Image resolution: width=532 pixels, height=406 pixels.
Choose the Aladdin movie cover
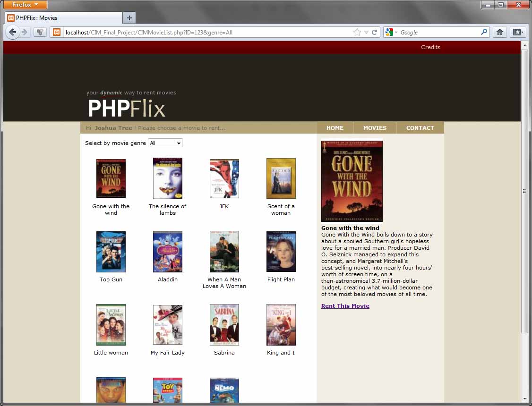(x=168, y=252)
